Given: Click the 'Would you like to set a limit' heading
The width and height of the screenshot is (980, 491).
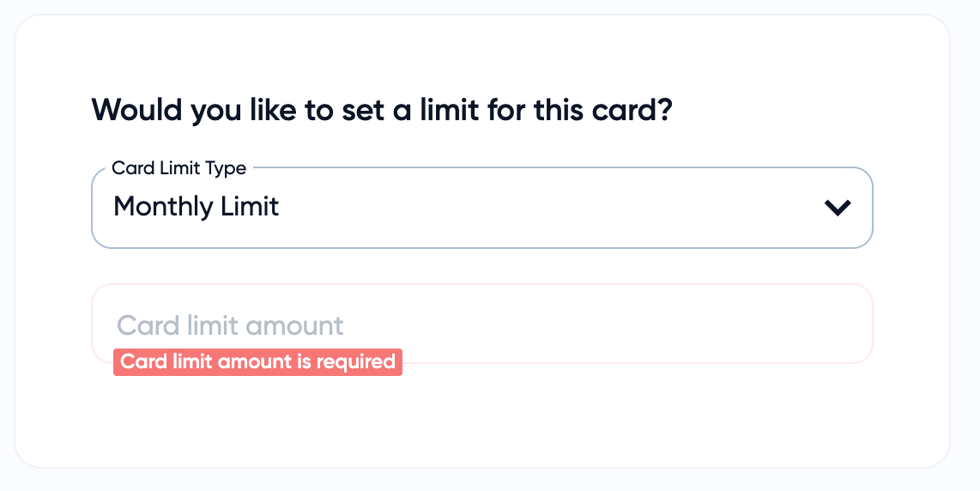Looking at the screenshot, I should (381, 111).
